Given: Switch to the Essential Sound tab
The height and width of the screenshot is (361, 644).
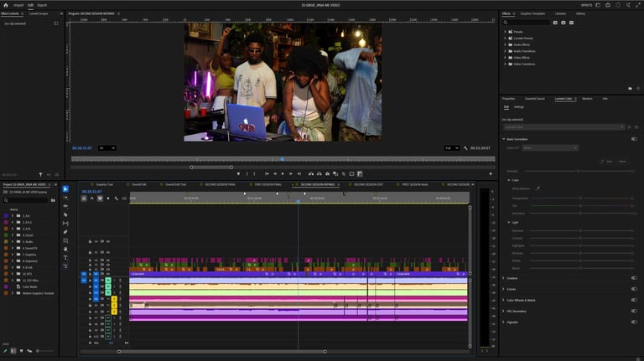Looking at the screenshot, I should tap(534, 98).
